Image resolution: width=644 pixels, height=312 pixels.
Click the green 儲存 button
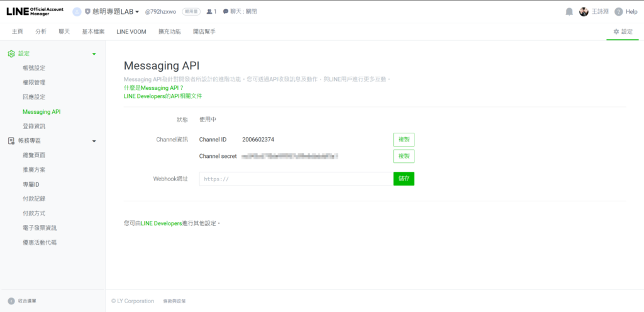[404, 179]
